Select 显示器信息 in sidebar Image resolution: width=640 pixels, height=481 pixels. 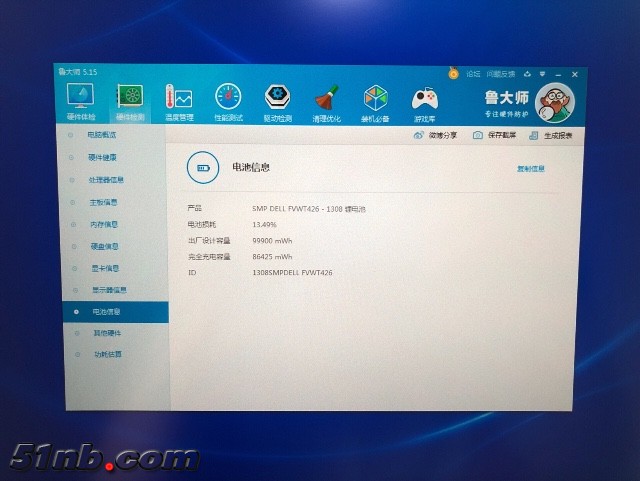(109, 290)
